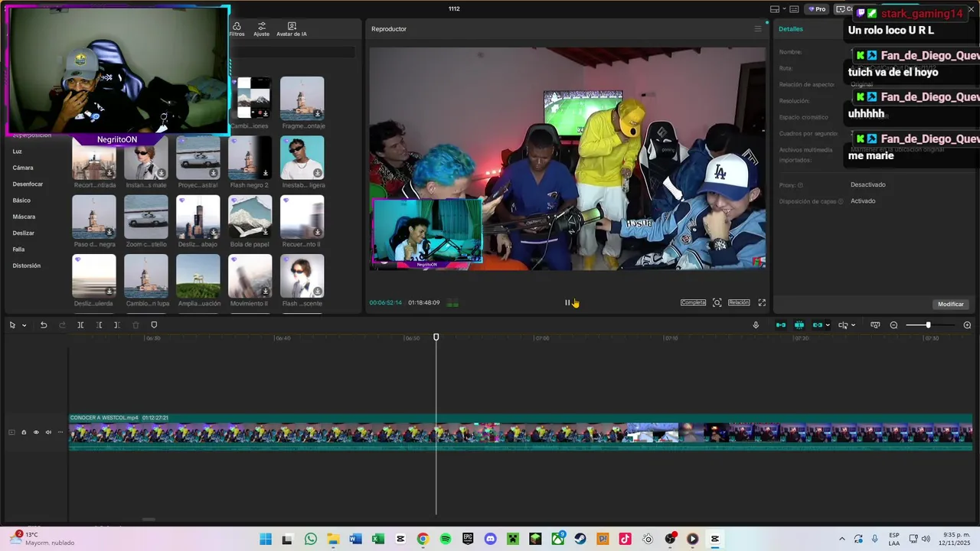Click the Modificar button
The width and height of the screenshot is (980, 551).
(951, 304)
